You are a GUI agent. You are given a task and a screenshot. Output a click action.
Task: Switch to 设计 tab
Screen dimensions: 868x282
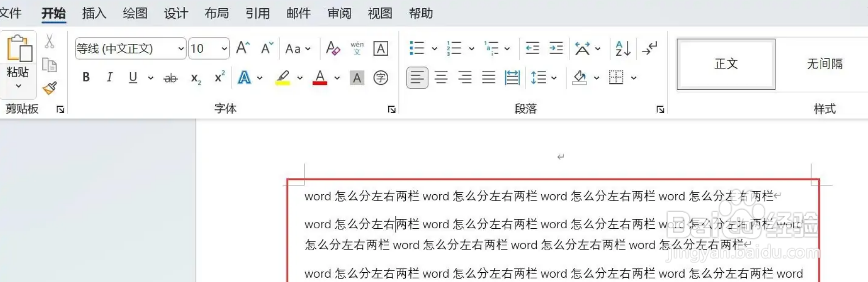pos(176,13)
